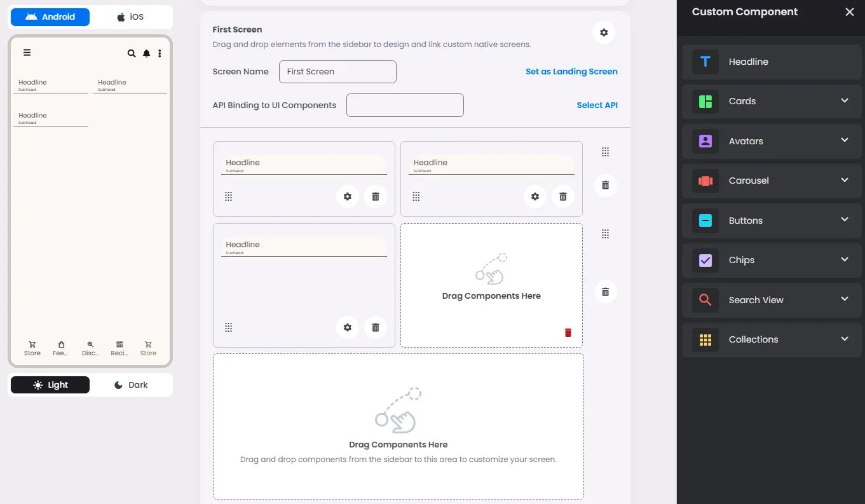The image size is (865, 504).
Task: Switch theme preview to Dark
Action: click(131, 385)
